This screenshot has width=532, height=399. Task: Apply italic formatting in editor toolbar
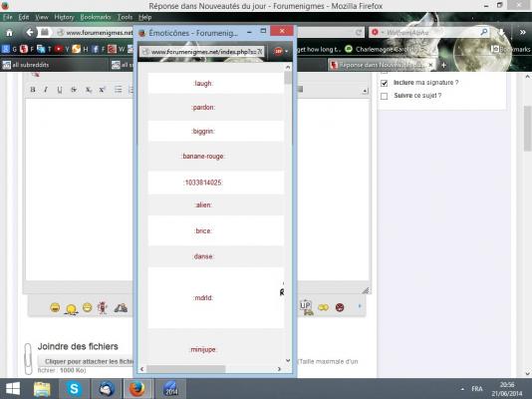(x=46, y=90)
